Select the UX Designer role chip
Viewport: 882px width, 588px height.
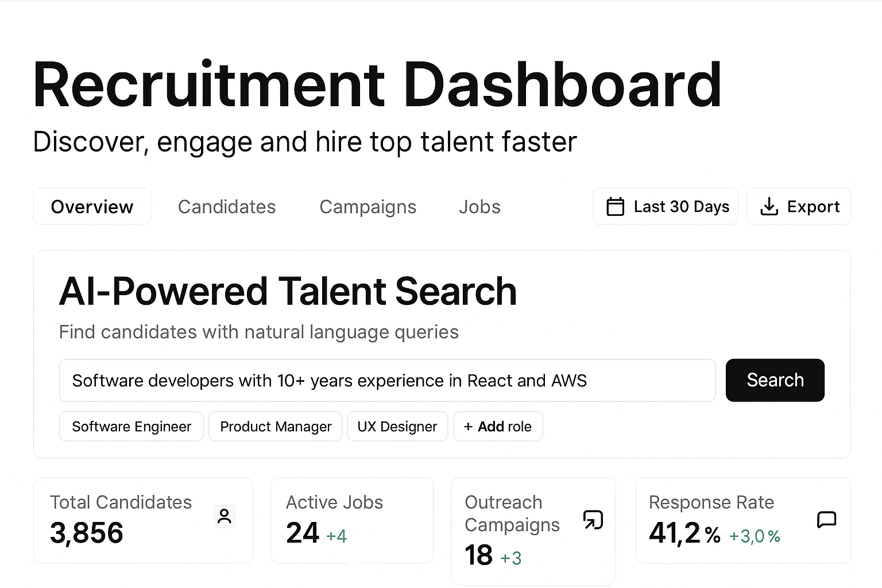point(397,426)
